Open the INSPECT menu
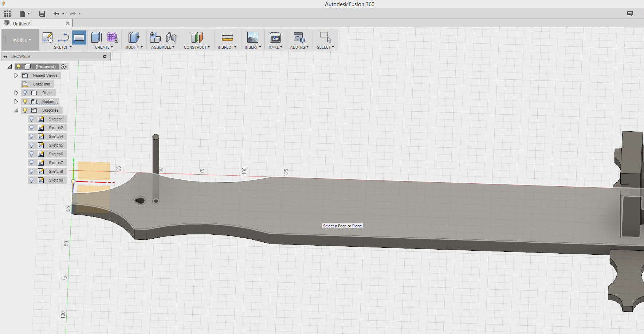Screen dimensions: 644x334 coord(227,47)
